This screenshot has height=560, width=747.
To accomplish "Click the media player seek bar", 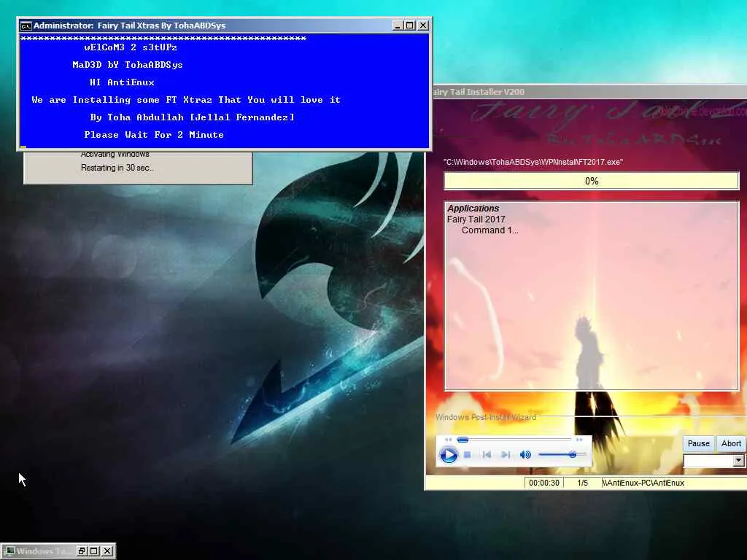I will coord(514,440).
